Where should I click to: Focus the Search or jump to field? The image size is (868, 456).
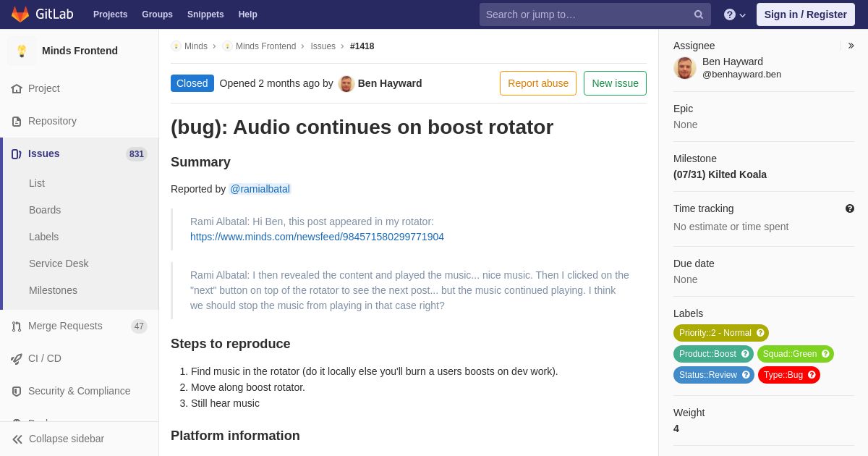pyautogui.click(x=595, y=14)
